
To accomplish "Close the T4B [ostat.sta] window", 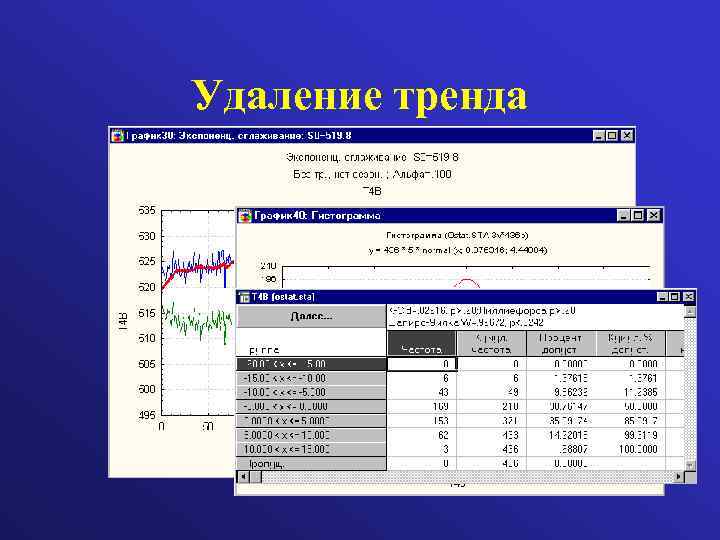I will coord(689,297).
